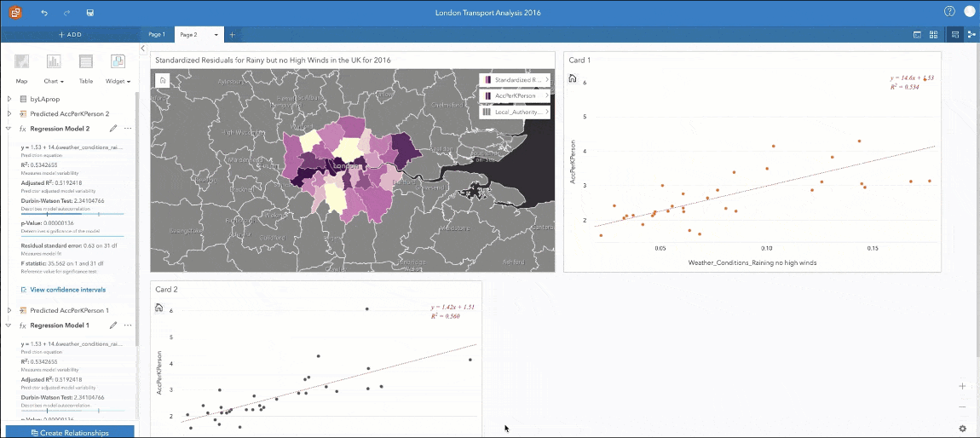Click home extent button on the map
Viewport: 980px width, 438px height.
tap(163, 80)
